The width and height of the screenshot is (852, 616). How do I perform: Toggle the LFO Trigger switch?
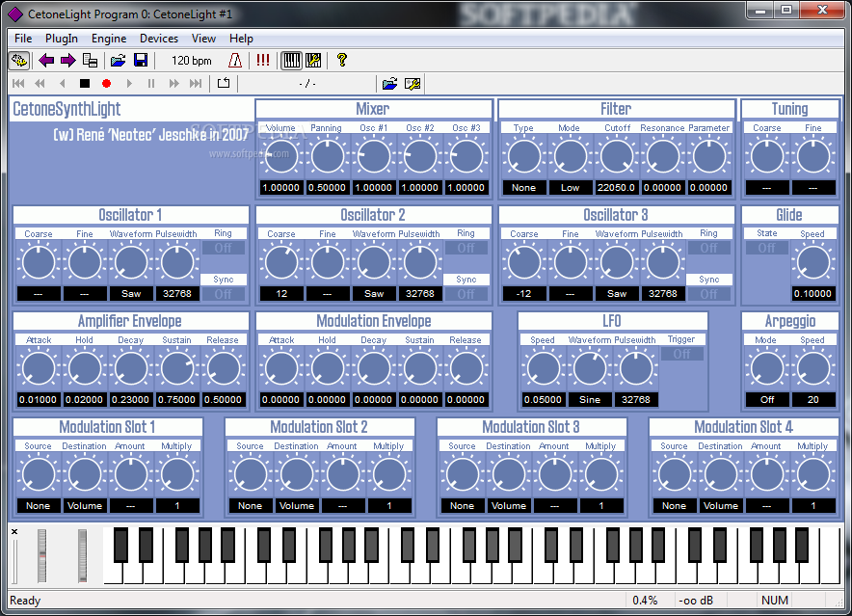coord(682,354)
